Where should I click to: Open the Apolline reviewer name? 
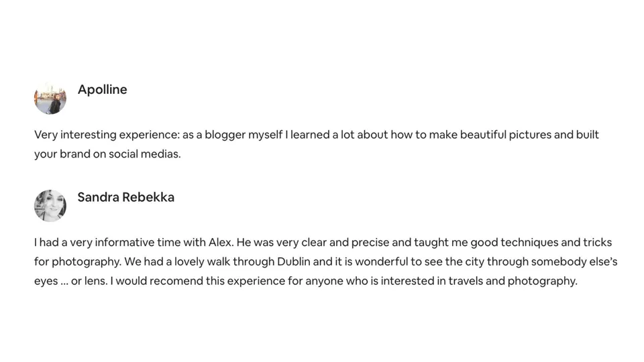pos(102,90)
